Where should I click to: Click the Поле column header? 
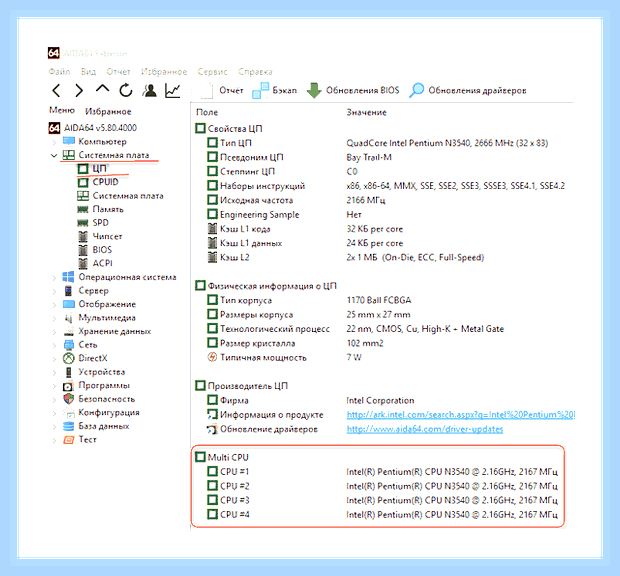tap(207, 113)
